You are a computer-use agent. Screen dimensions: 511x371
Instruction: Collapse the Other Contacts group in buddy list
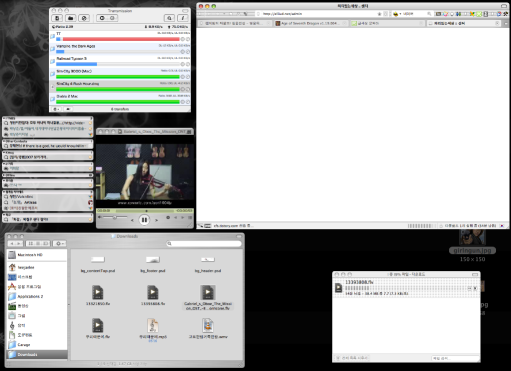point(4,141)
